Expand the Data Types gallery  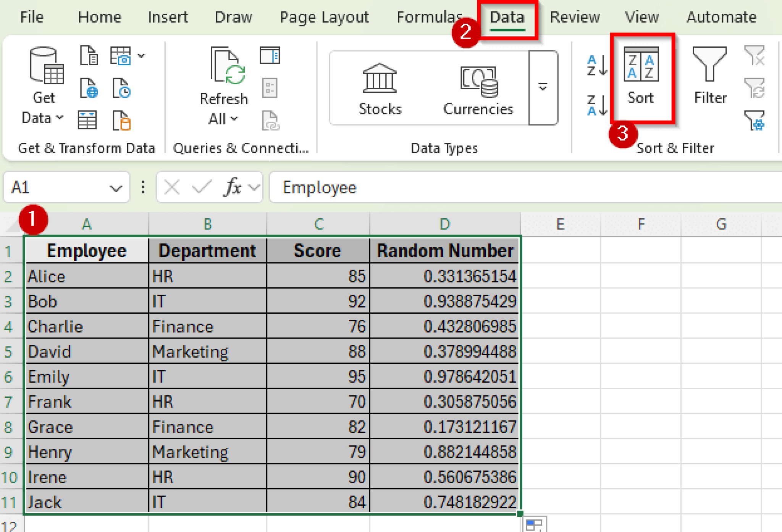(x=543, y=87)
